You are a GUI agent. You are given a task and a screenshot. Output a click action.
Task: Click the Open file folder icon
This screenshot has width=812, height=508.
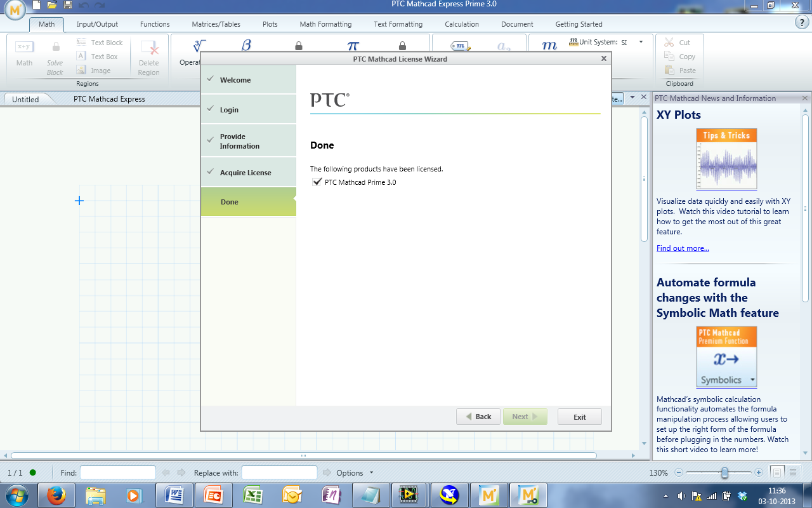[x=53, y=5]
